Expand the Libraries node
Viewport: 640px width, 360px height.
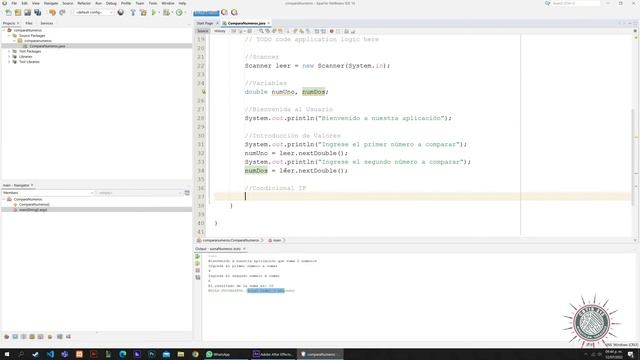(x=9, y=57)
